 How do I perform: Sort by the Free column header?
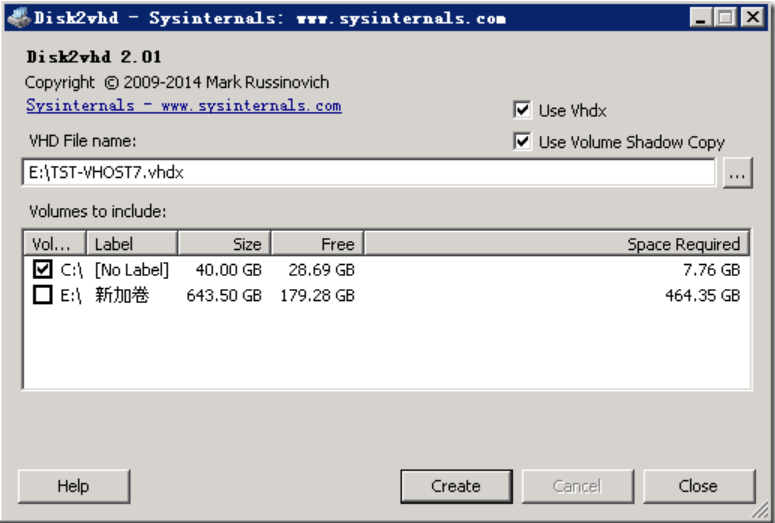coord(318,244)
